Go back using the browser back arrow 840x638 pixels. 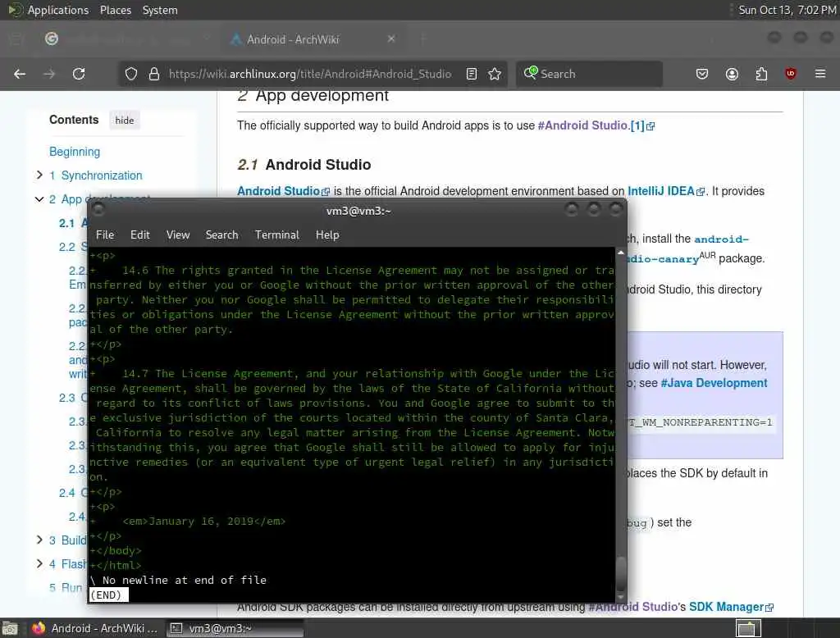pos(20,74)
